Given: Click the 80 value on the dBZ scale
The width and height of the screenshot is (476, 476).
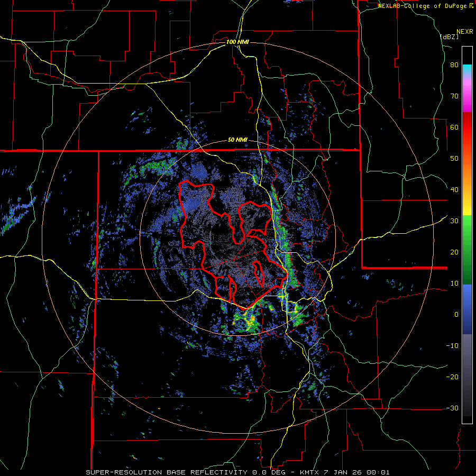Looking at the screenshot, I should (x=454, y=65).
